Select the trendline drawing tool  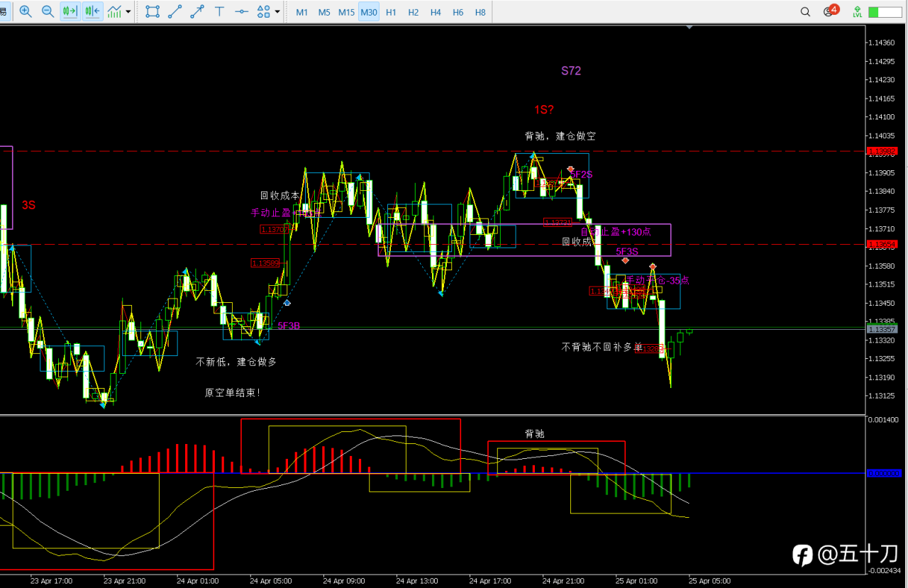[175, 11]
